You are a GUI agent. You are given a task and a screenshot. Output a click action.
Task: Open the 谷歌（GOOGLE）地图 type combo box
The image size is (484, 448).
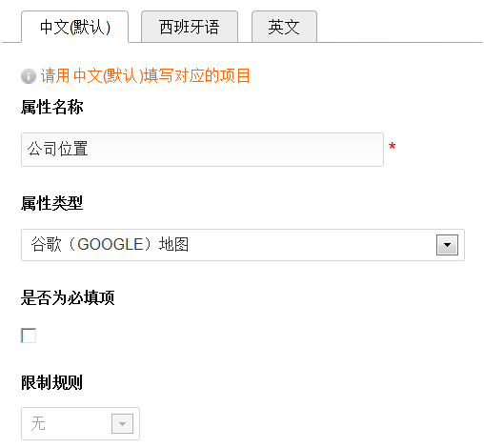click(243, 245)
